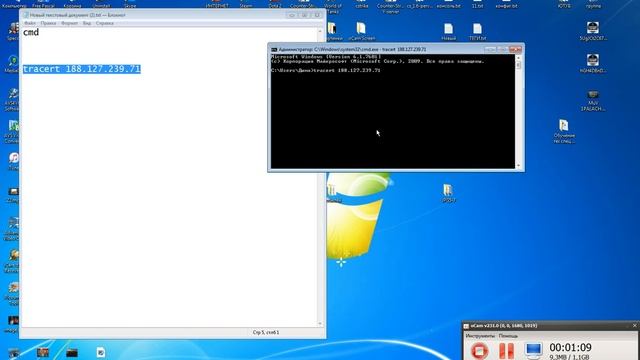Stop recording in oCam
The height and width of the screenshot is (360, 640).
tap(480, 351)
